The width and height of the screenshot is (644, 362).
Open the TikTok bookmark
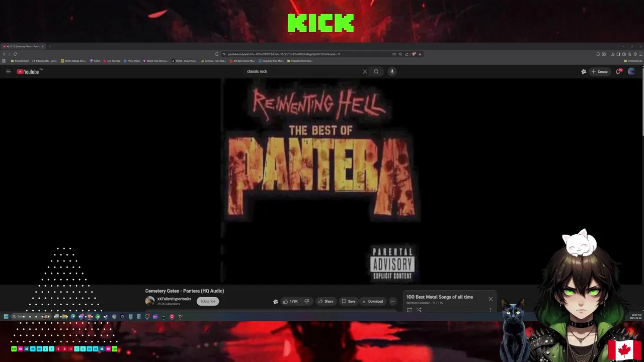tap(184, 61)
